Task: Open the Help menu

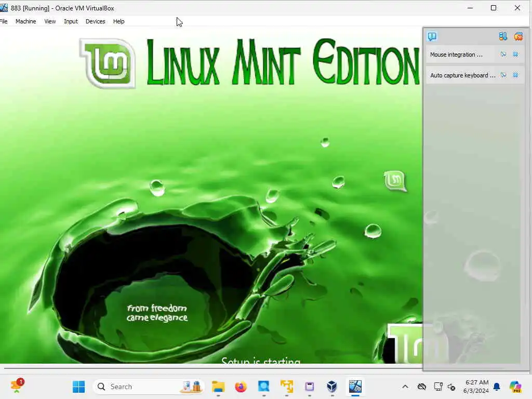Action: tap(119, 21)
